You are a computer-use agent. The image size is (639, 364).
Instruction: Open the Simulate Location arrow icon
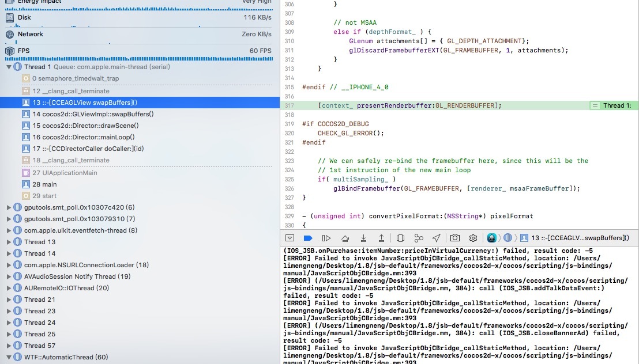click(437, 238)
